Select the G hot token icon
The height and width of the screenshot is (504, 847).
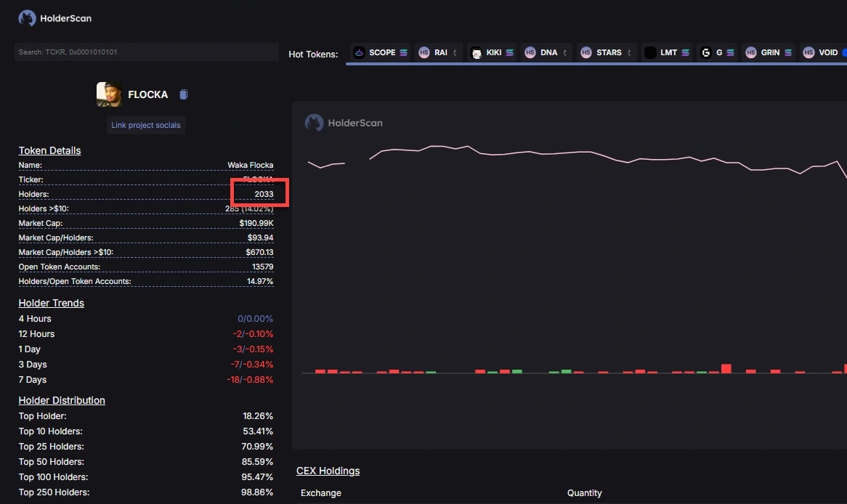705,53
